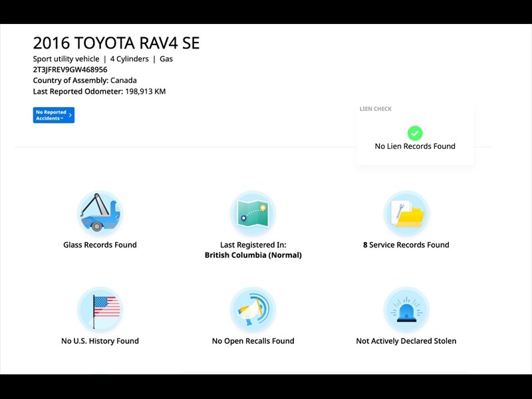Click the green lien check mark

click(415, 133)
